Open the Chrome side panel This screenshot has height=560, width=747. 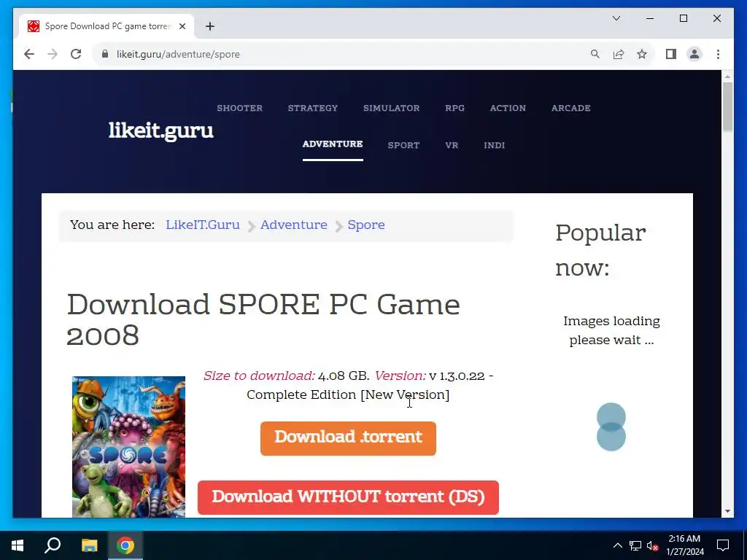tap(671, 54)
